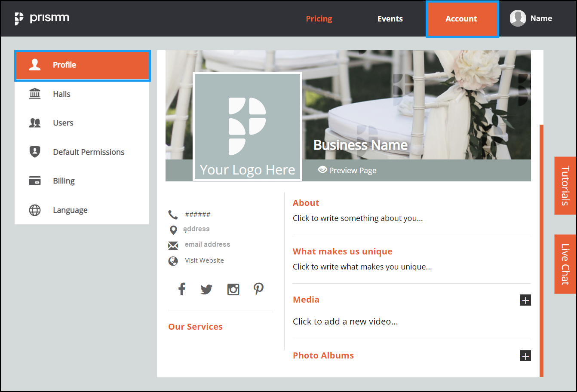Click the Photo Albums heading
This screenshot has width=577, height=392.
pyautogui.click(x=323, y=355)
